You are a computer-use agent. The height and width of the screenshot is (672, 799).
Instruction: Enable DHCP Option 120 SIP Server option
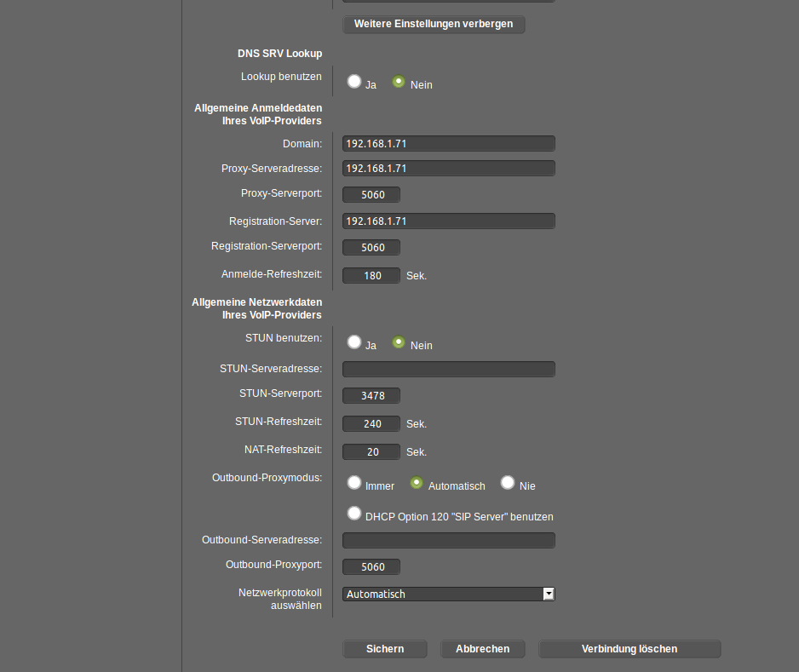coord(354,513)
